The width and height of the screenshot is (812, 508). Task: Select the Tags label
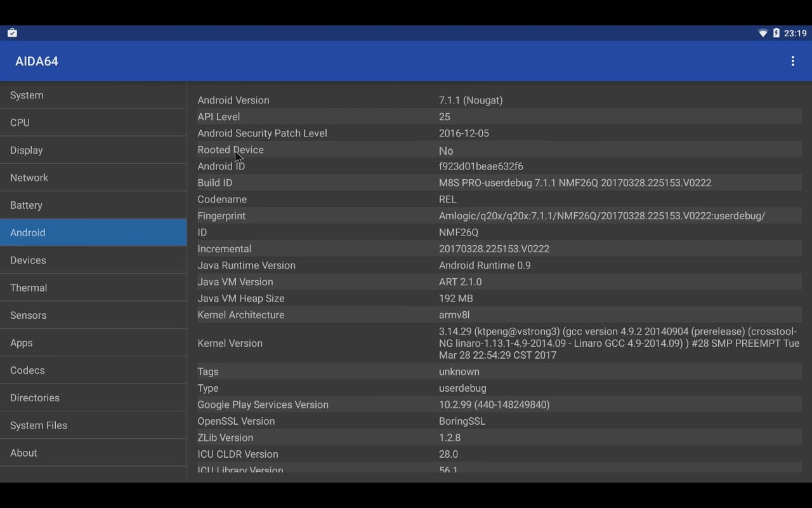pos(208,372)
